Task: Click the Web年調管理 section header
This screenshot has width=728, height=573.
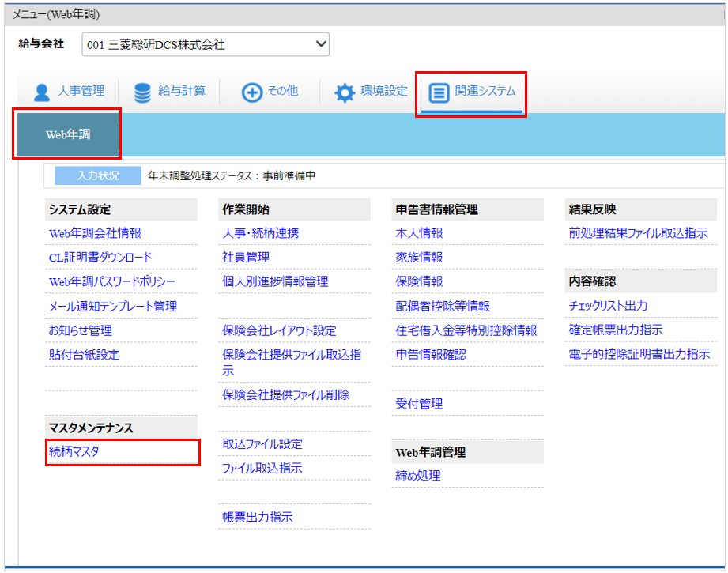Action: coord(467,452)
